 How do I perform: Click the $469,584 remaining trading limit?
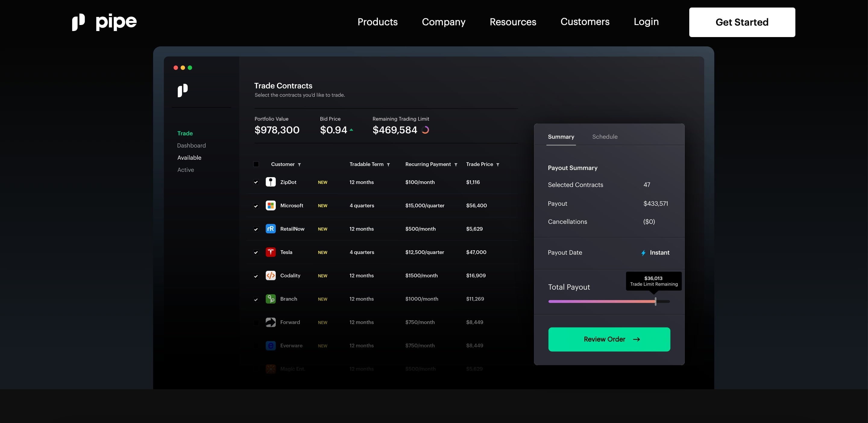[x=395, y=130]
